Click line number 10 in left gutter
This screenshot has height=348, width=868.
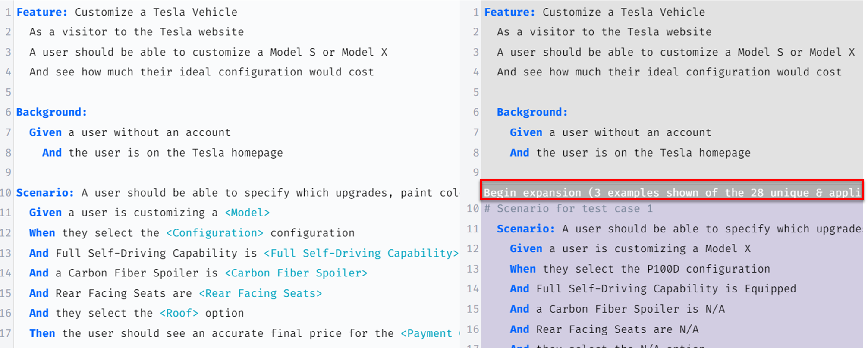6,193
